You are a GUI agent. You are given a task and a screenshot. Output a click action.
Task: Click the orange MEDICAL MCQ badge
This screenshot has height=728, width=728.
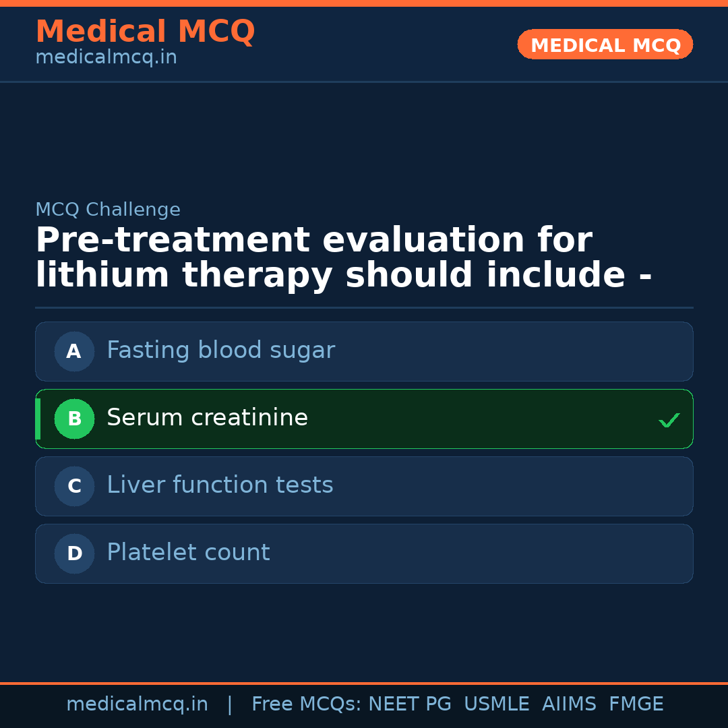605,44
